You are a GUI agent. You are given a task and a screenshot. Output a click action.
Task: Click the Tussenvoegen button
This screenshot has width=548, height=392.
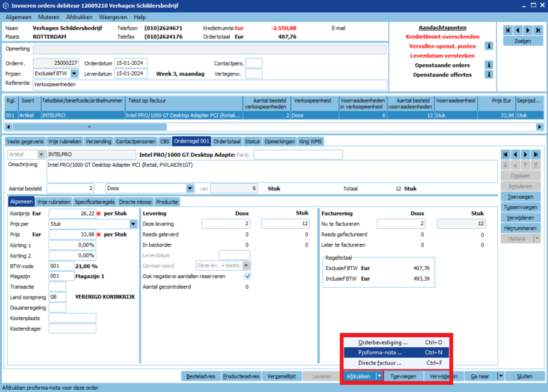(519, 207)
